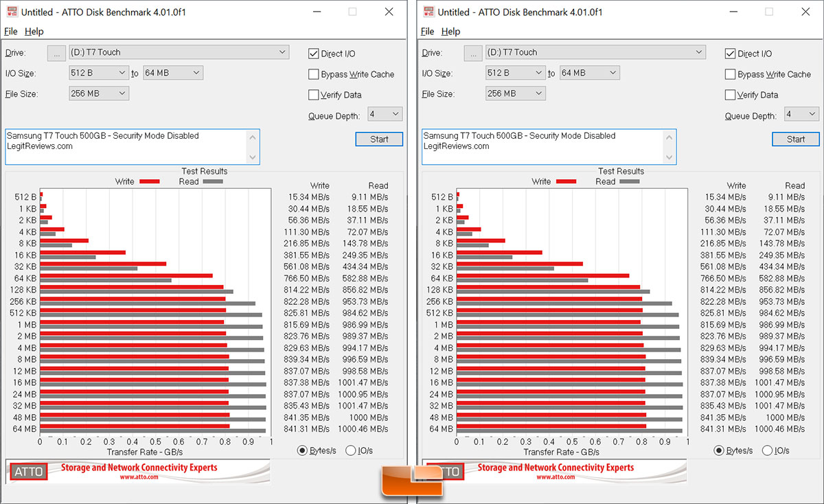Uncheck Direct I/O in the left window
Screen dimensions: 824x504
pyautogui.click(x=314, y=54)
